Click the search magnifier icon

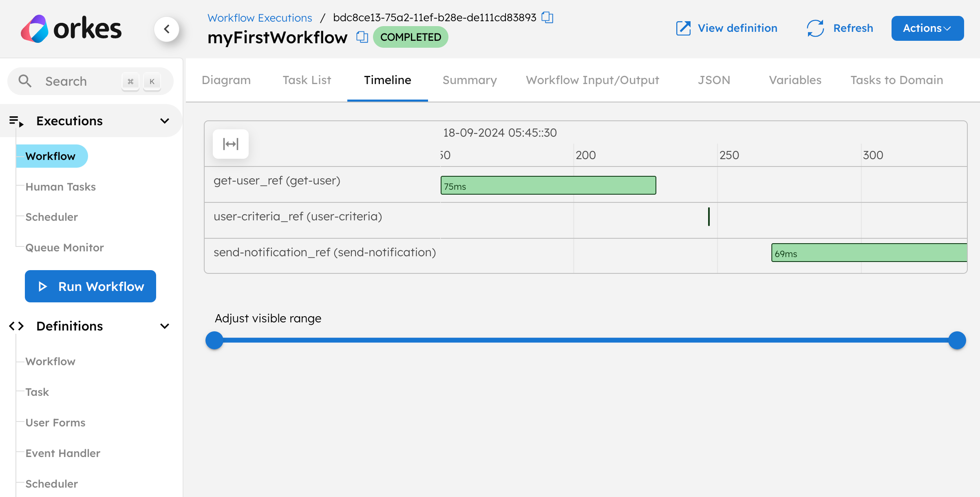click(25, 81)
